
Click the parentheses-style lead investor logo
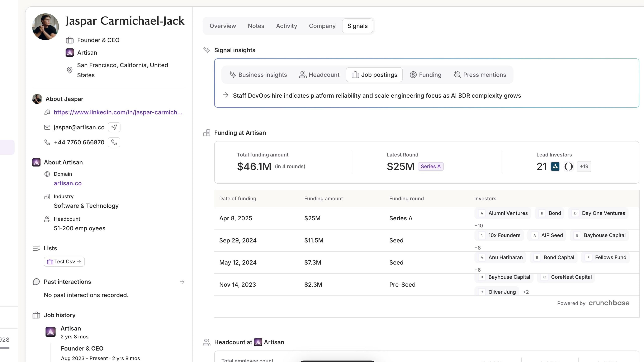[568, 167]
